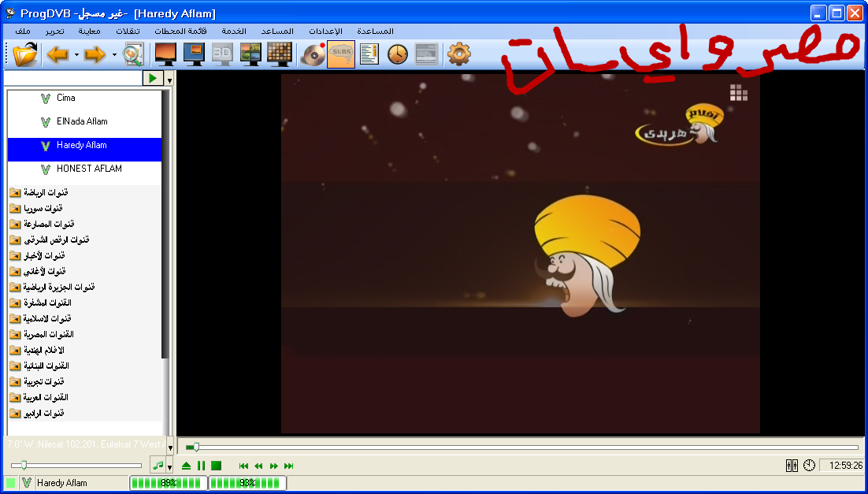The height and width of the screenshot is (494, 868).
Task: Click the green eject button
Action: (187, 466)
